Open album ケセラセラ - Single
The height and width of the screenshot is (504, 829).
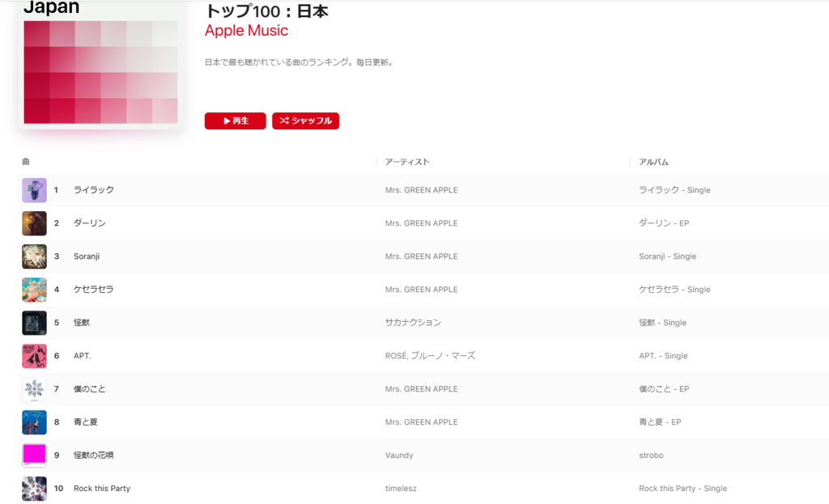[674, 290]
